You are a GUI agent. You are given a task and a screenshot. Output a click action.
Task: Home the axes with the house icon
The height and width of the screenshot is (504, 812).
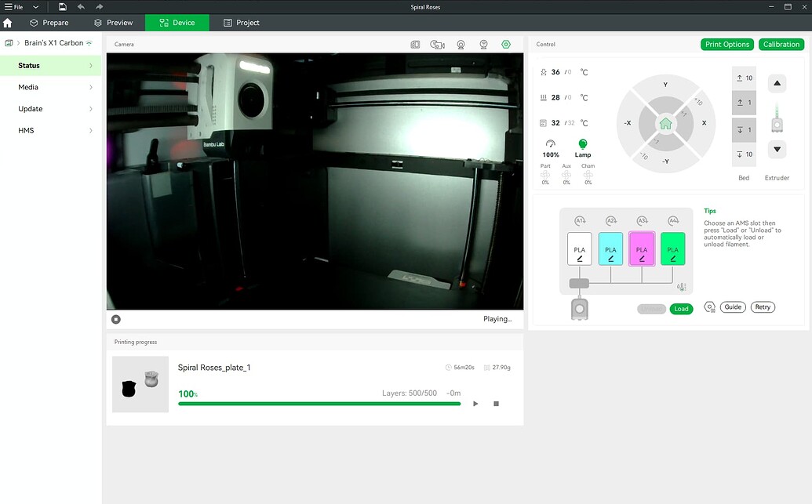665,123
